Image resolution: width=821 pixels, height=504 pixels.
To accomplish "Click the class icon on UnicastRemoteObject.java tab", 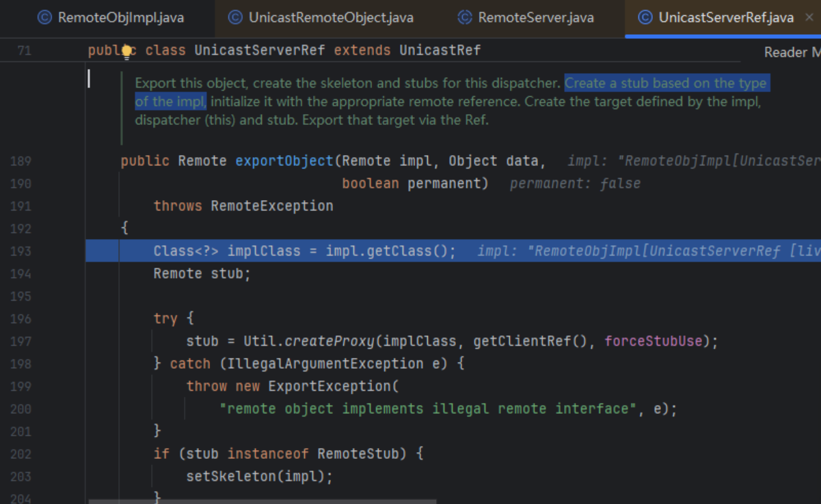I will [x=236, y=18].
